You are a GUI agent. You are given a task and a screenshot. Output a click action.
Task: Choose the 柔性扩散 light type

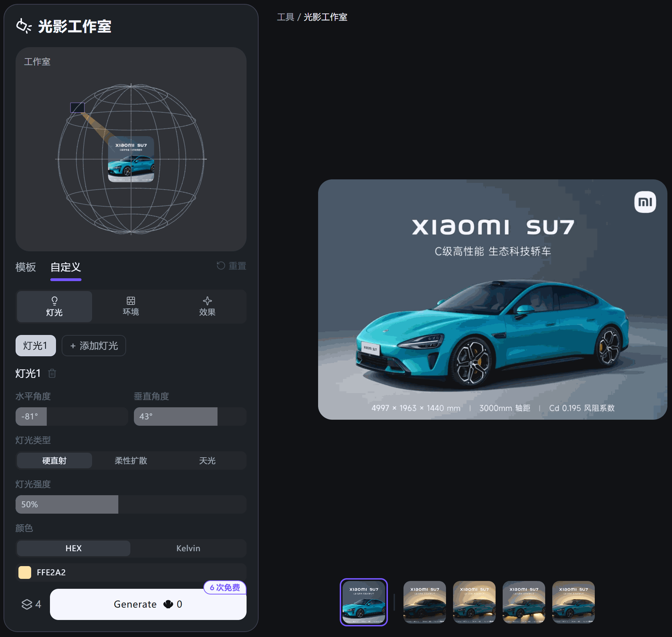(131, 460)
